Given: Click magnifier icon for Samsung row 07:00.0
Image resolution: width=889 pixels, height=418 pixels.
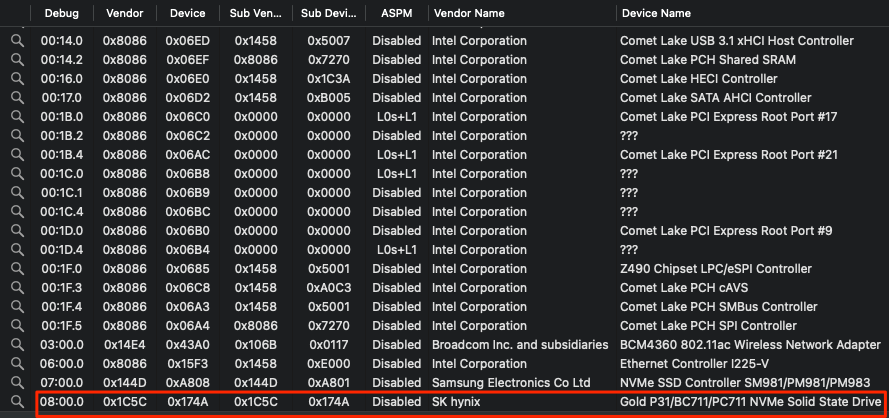Looking at the screenshot, I should click(17, 383).
